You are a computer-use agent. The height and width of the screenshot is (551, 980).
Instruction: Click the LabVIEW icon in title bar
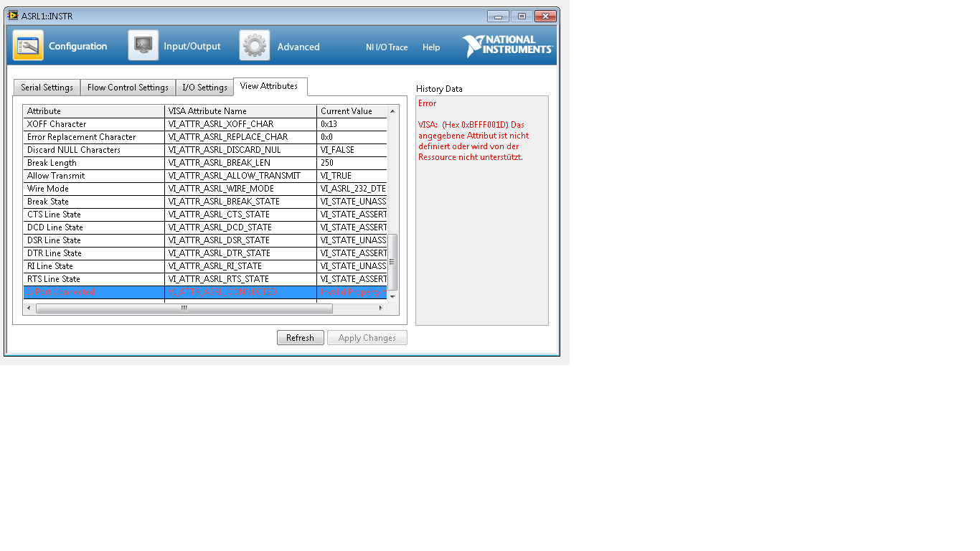click(13, 16)
